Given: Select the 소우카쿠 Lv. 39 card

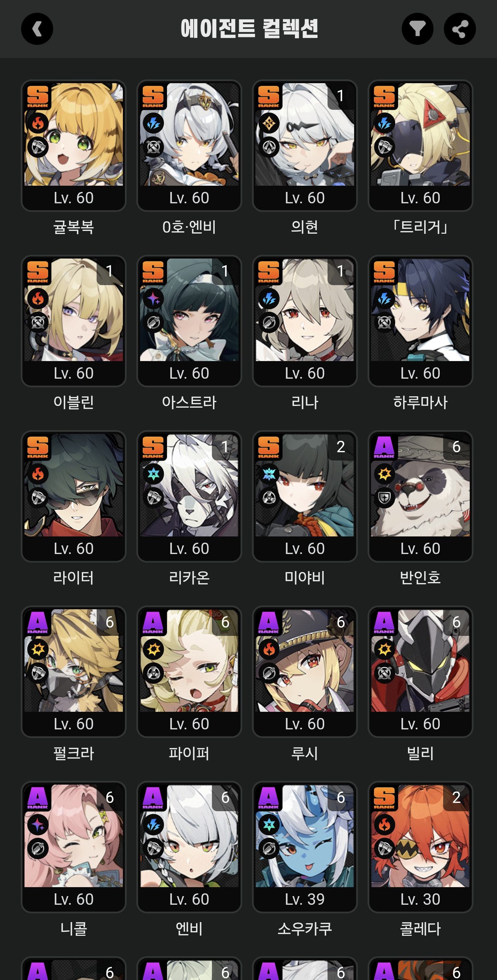Looking at the screenshot, I should tap(305, 847).
